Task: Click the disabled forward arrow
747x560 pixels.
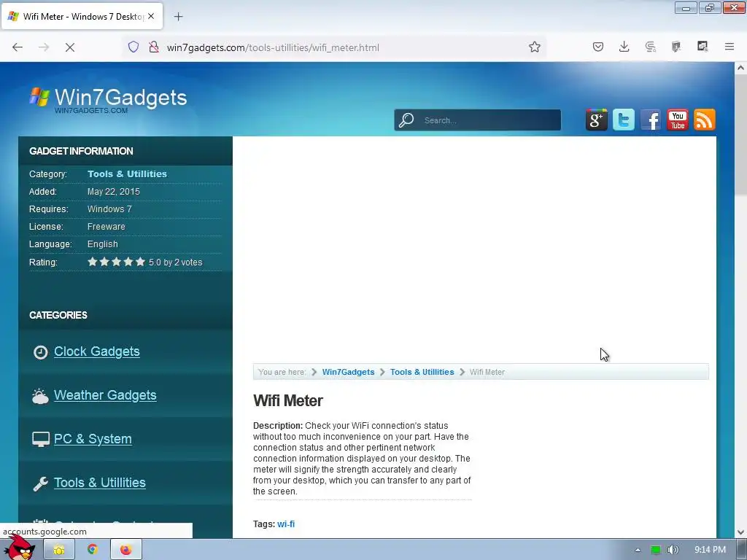Action: (44, 47)
